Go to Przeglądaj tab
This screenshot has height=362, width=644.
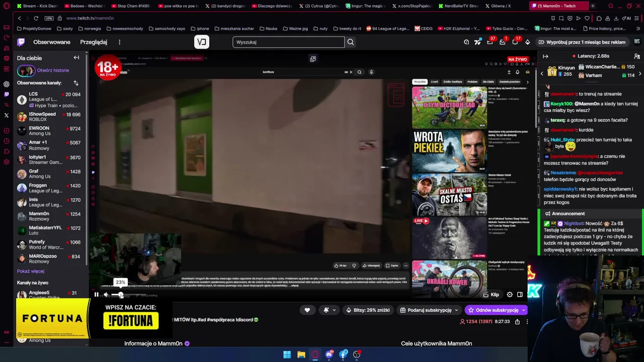click(94, 42)
